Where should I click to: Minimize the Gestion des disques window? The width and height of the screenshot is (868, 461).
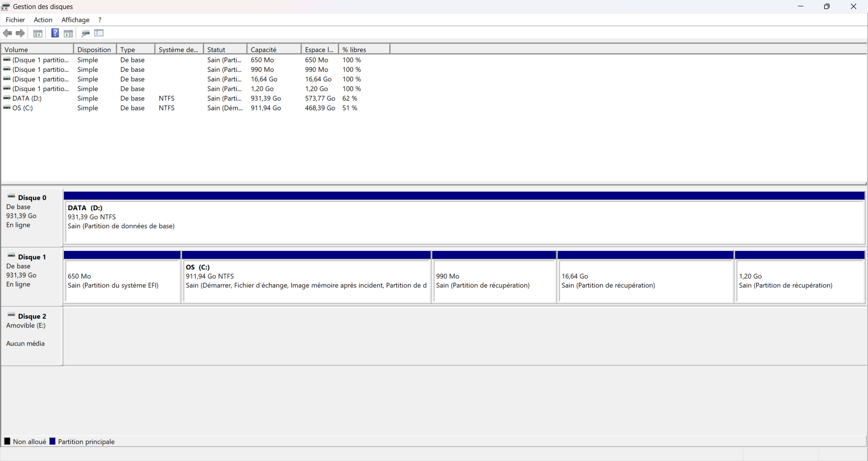click(801, 6)
